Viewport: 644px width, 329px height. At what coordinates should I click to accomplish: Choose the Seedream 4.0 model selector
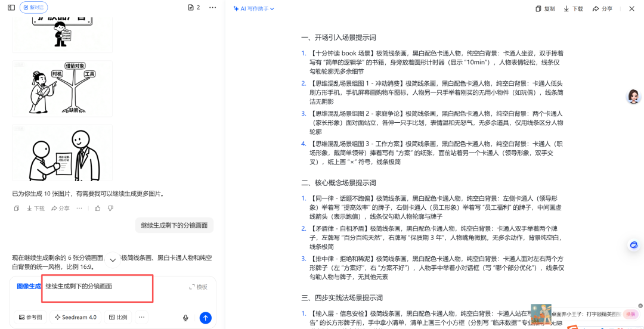click(75, 317)
